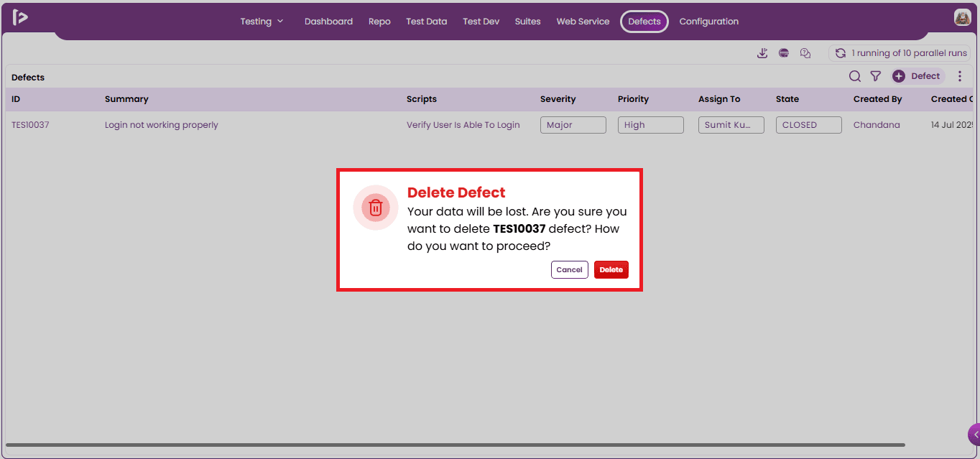Cancel the Delete Defect dialog

(570, 269)
